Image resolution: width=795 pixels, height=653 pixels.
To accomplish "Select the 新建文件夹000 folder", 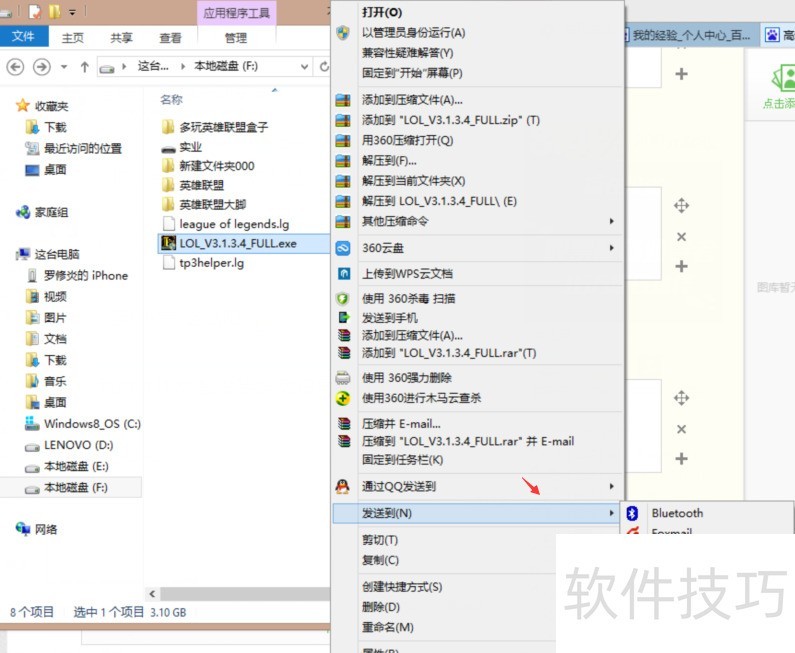I will pos(216,166).
